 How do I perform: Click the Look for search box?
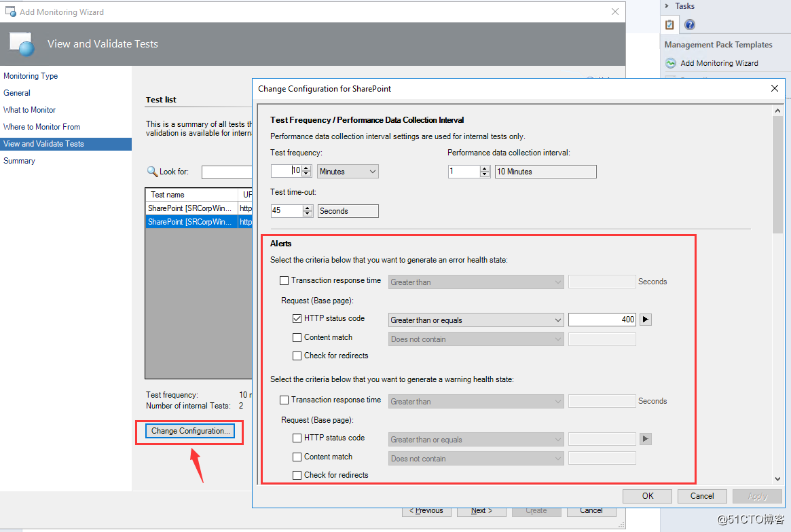pyautogui.click(x=227, y=172)
